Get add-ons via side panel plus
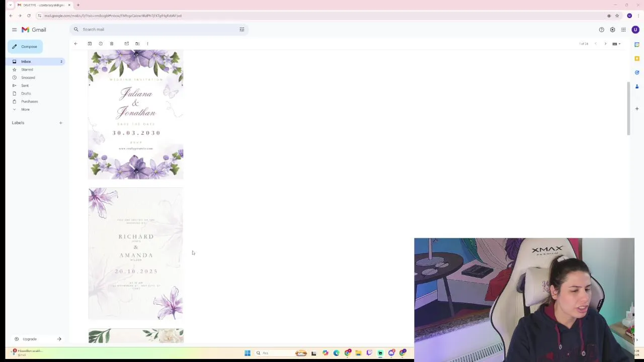Image resolution: width=644 pixels, height=362 pixels. coord(636,109)
